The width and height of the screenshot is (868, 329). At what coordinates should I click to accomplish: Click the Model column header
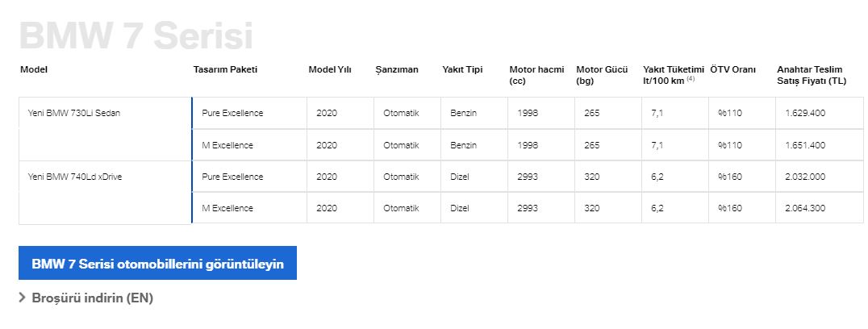pos(34,69)
